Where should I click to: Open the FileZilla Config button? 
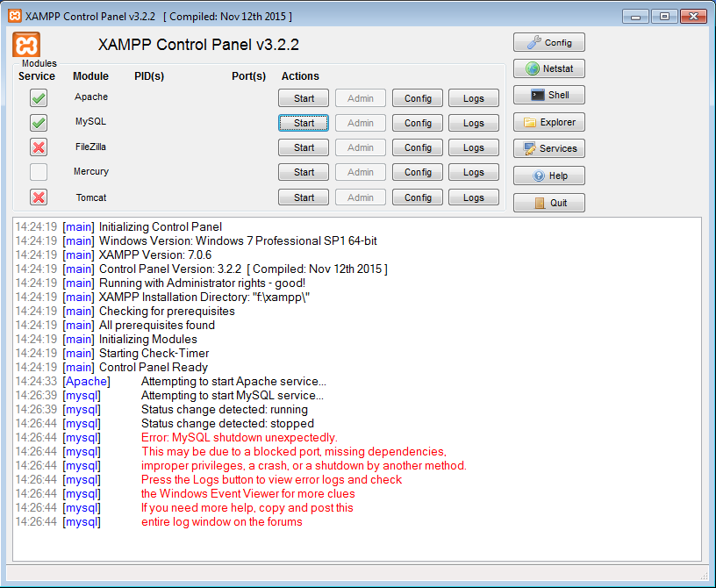[418, 147]
